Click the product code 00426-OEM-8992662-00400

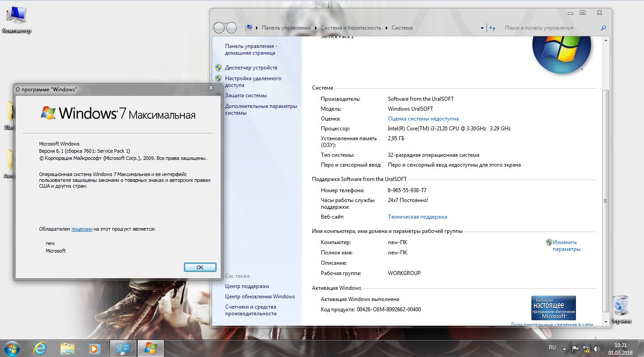pos(389,310)
